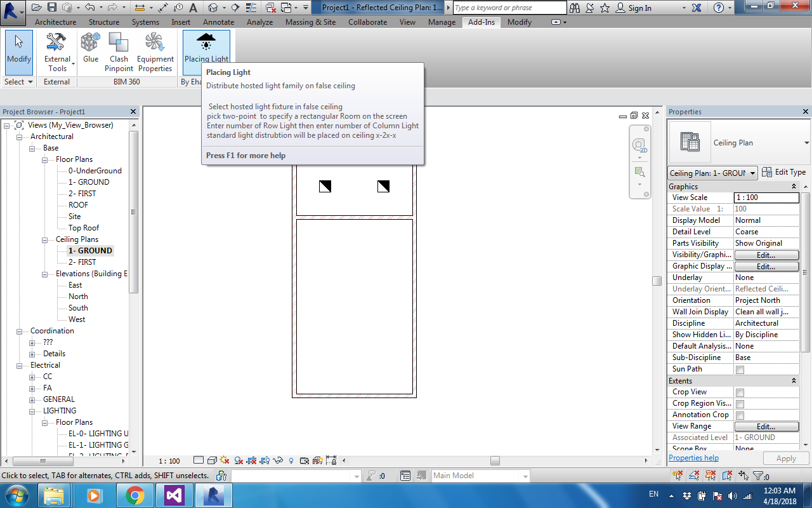
Task: Click the Switch Windows icon
Action: point(286,8)
